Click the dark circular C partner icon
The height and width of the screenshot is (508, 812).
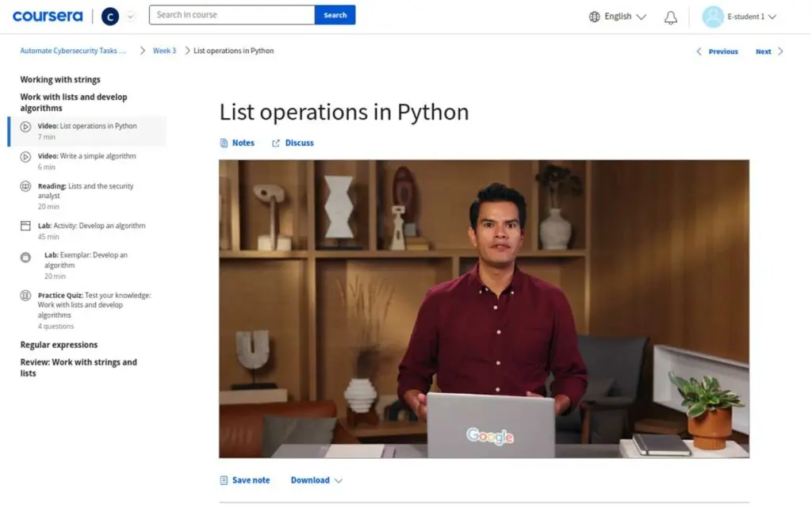click(109, 17)
